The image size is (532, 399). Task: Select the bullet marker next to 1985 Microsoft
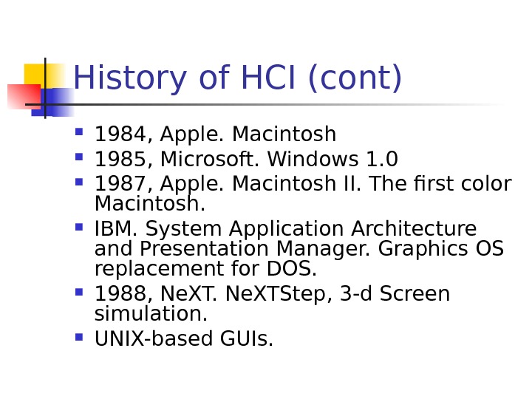point(79,157)
